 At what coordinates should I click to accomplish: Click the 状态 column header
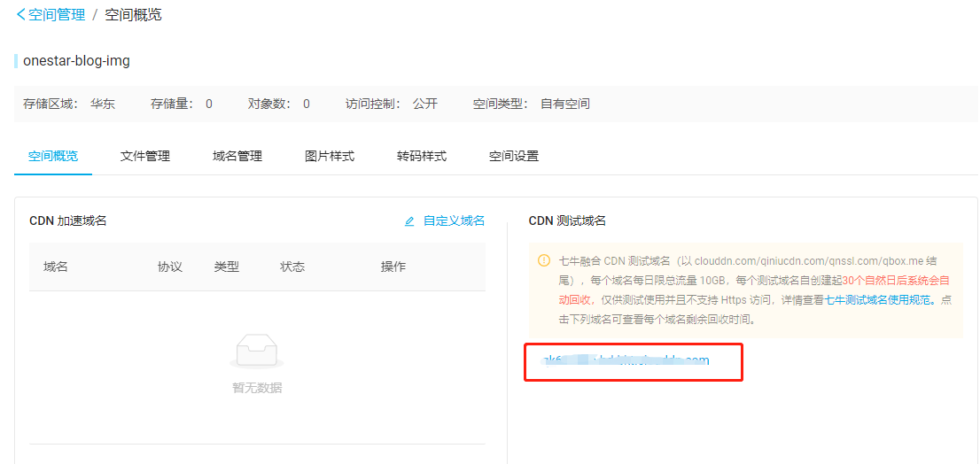(x=292, y=267)
